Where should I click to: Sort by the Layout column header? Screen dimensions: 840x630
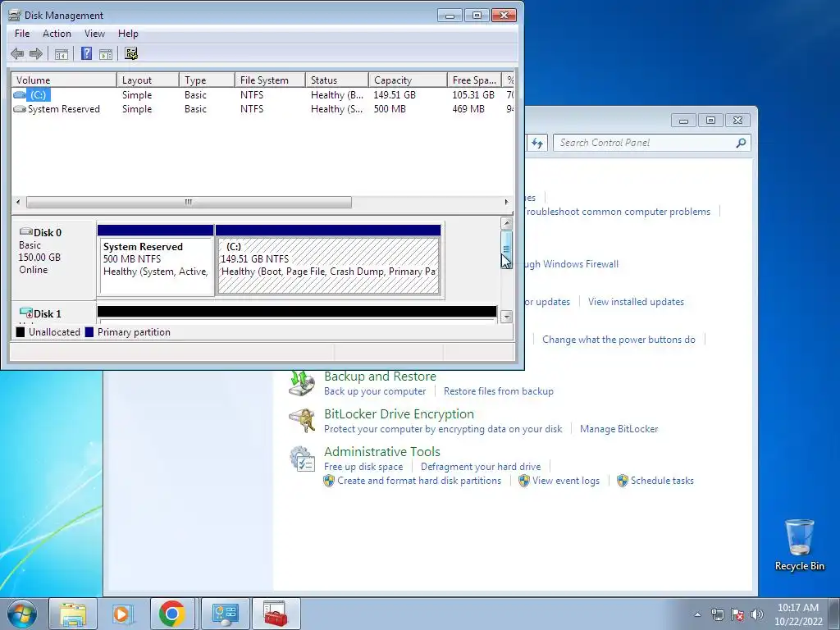[x=148, y=80]
